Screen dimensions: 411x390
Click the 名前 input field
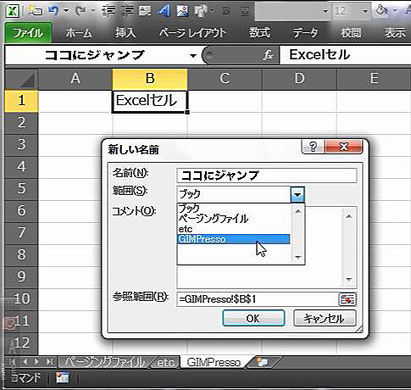(266, 175)
